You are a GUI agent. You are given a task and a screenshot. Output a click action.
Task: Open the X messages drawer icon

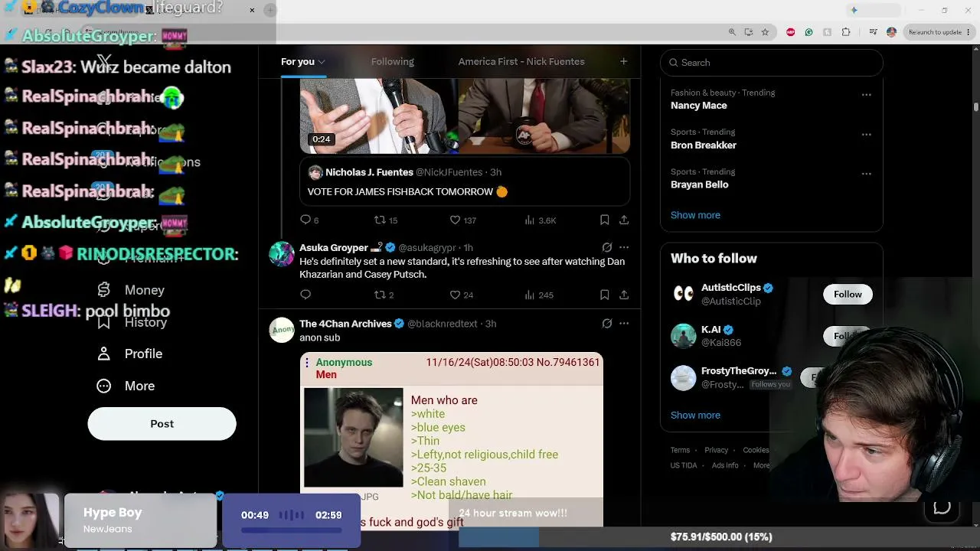pyautogui.click(x=942, y=507)
